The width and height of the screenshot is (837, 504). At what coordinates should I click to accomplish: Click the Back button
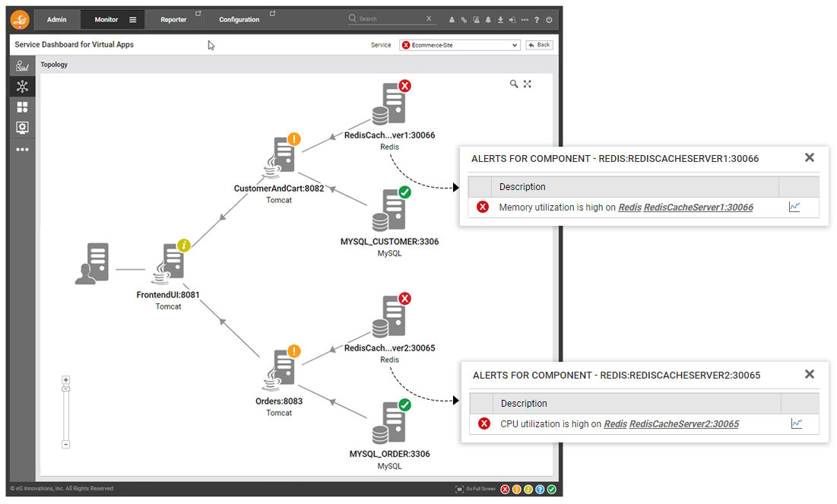pyautogui.click(x=539, y=45)
